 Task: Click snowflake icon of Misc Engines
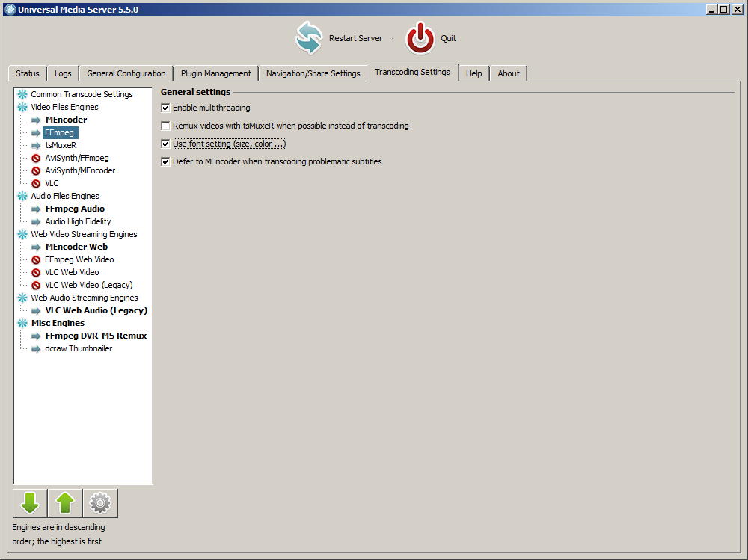pos(22,323)
